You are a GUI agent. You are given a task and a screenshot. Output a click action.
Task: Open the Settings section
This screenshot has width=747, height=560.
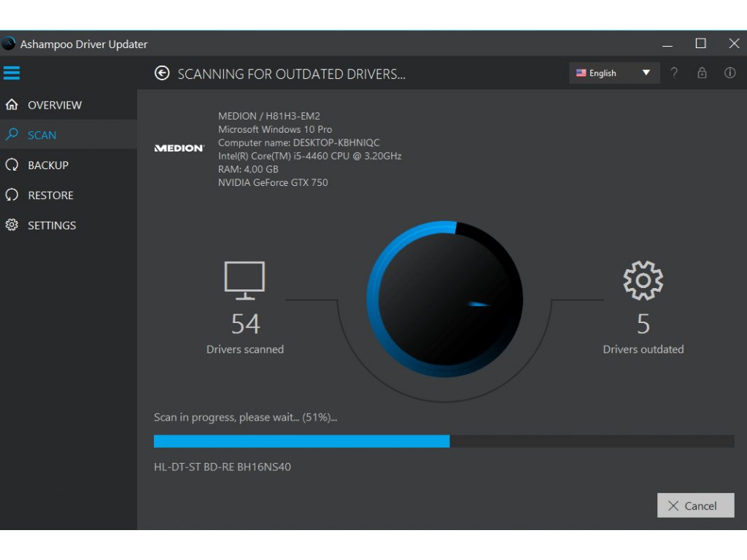click(69, 225)
